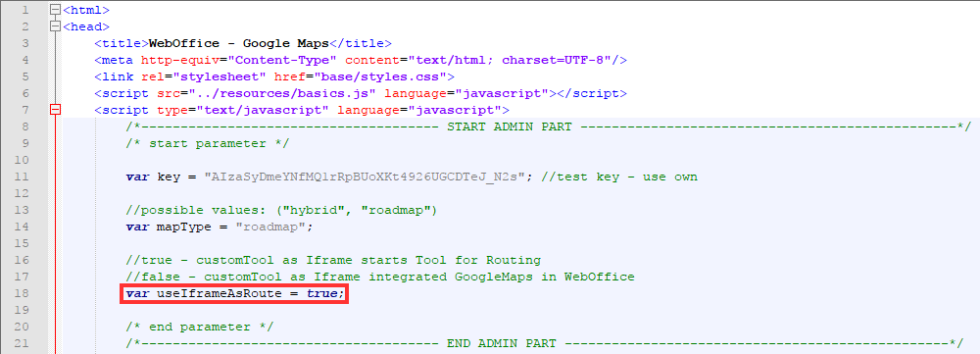Collapse the script block fold on line 7
This screenshot has width=980, height=354.
(55, 110)
